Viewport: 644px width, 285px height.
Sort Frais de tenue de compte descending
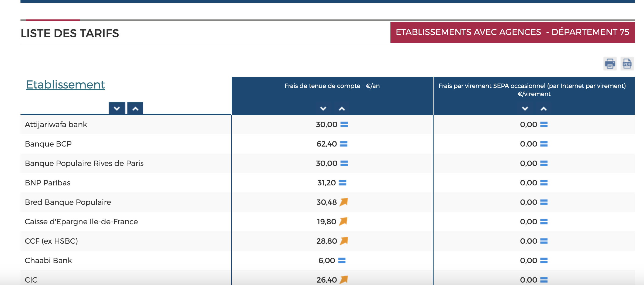pyautogui.click(x=323, y=108)
